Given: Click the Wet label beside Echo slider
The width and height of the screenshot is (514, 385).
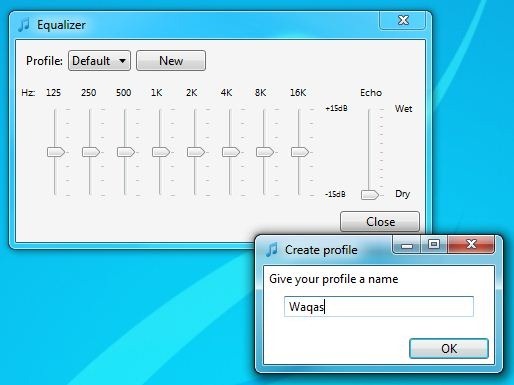Looking at the screenshot, I should tap(403, 109).
